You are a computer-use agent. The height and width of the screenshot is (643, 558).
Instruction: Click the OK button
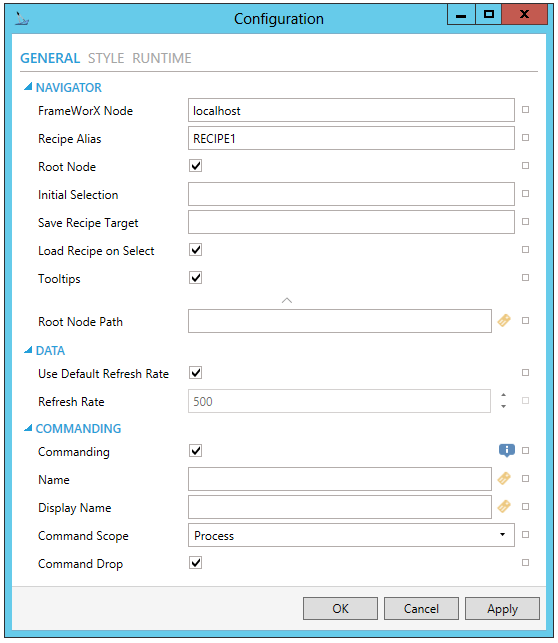[x=340, y=609]
